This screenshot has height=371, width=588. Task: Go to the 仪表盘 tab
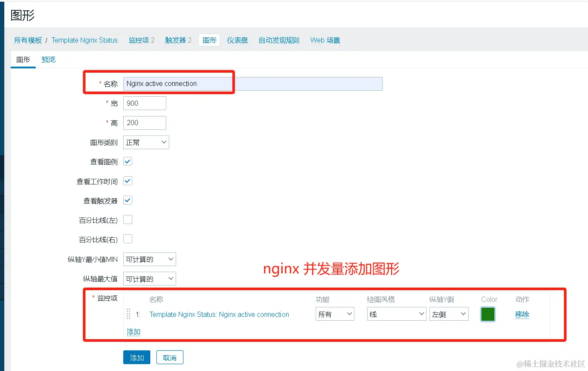238,40
